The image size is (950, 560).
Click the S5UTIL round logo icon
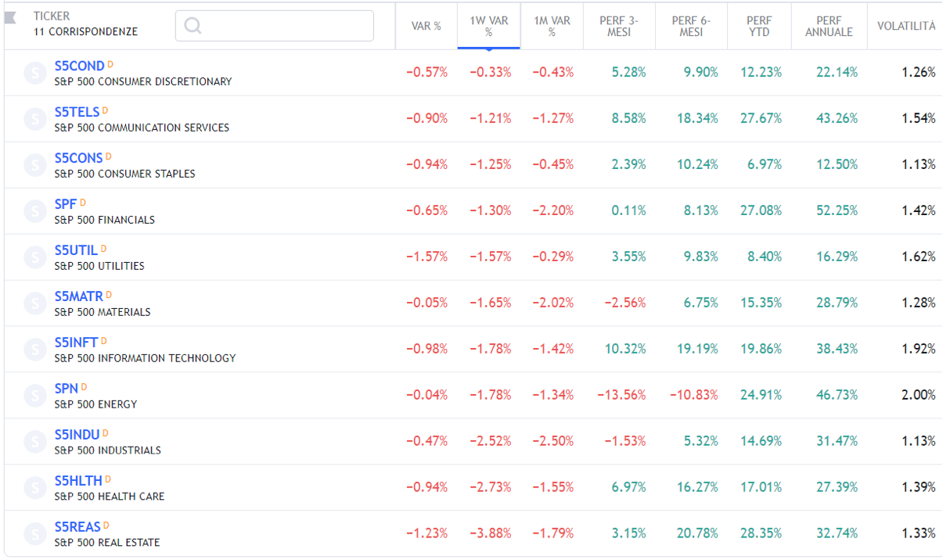[x=35, y=257]
